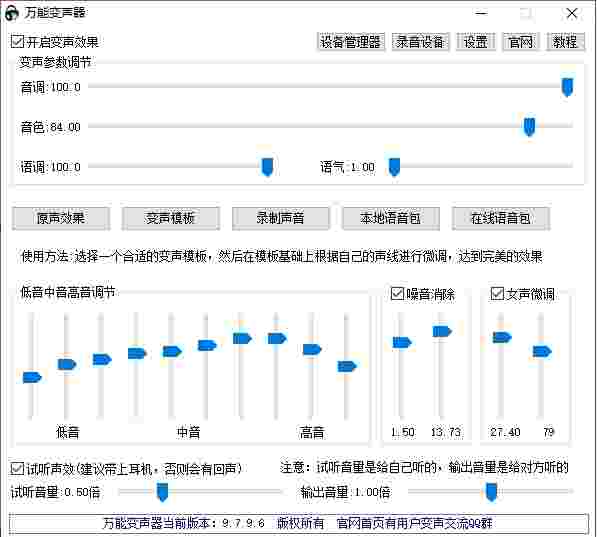Click the ninth equalizer slider above 高音
The width and height of the screenshot is (597, 537).
(312, 349)
